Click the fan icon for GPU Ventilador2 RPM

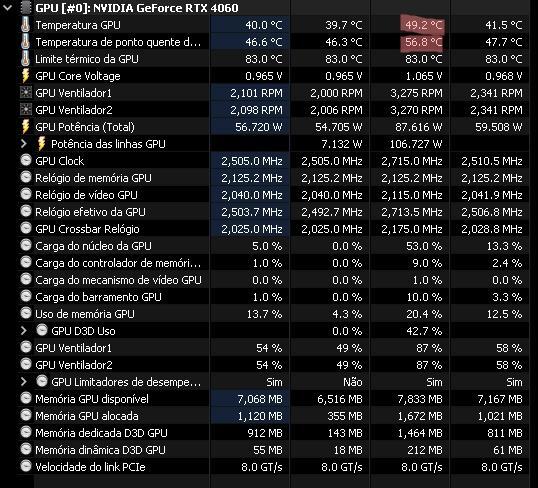pyautogui.click(x=25, y=110)
